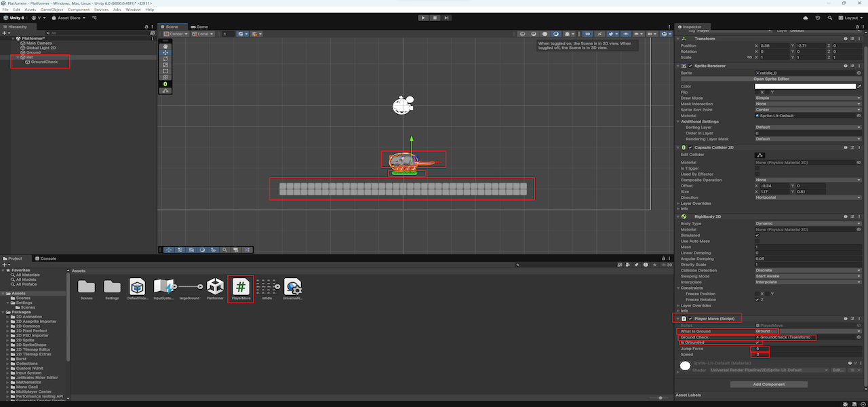Click the Asset Store button

pos(69,18)
